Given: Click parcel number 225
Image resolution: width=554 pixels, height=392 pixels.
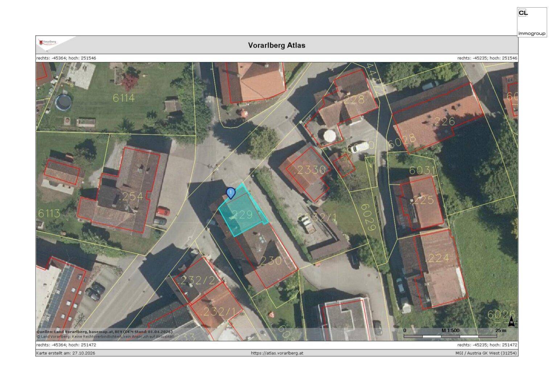Looking at the screenshot, I should 423,200.
